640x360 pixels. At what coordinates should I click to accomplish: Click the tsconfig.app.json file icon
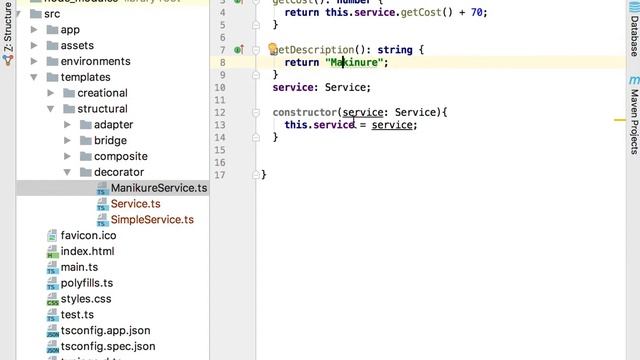pos(53,331)
